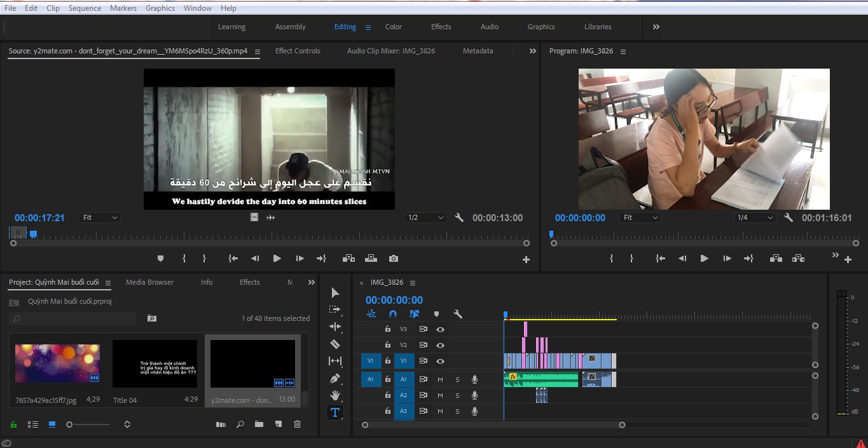Open the Effect Controls tab
This screenshot has width=868, height=448.
298,51
